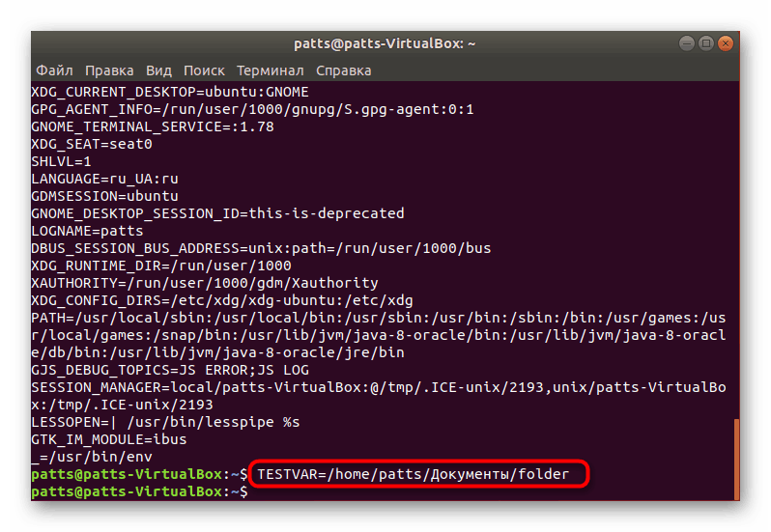Click the GTK_IM_MODULE=ibus line
Image resolution: width=771 pixels, height=532 pixels.
(108, 439)
